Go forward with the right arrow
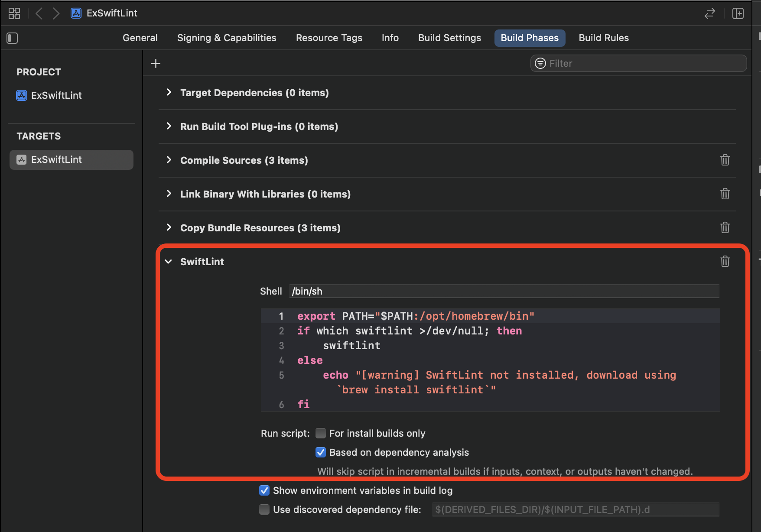 click(56, 13)
